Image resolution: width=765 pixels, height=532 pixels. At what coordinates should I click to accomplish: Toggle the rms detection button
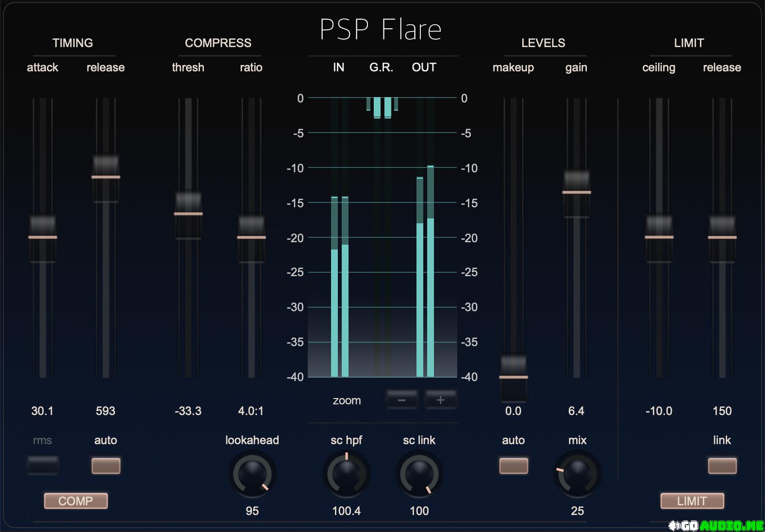pyautogui.click(x=43, y=465)
